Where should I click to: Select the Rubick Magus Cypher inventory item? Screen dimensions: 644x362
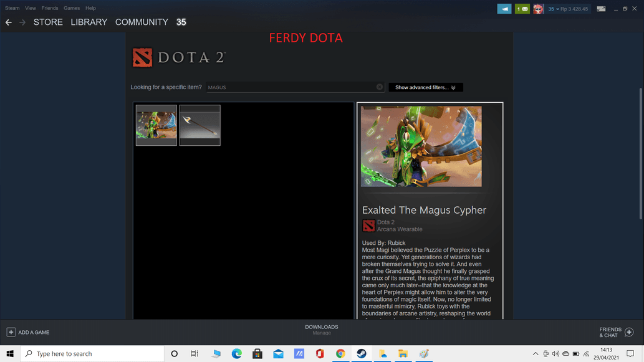(156, 125)
